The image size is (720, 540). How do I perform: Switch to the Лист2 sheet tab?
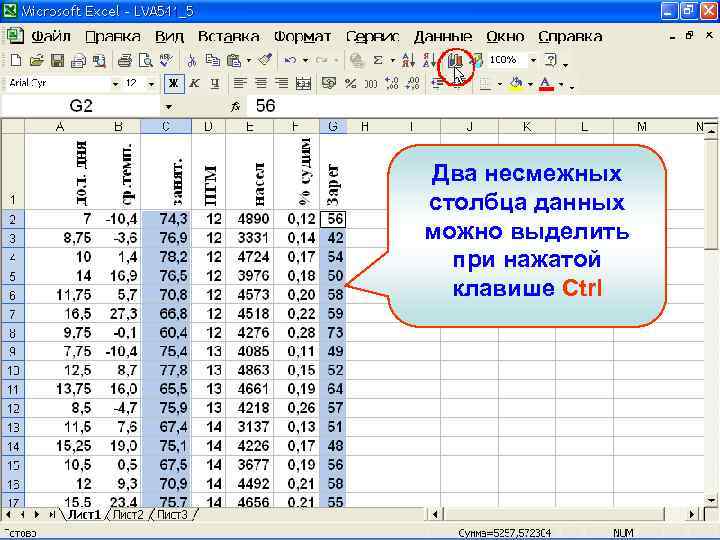click(128, 515)
